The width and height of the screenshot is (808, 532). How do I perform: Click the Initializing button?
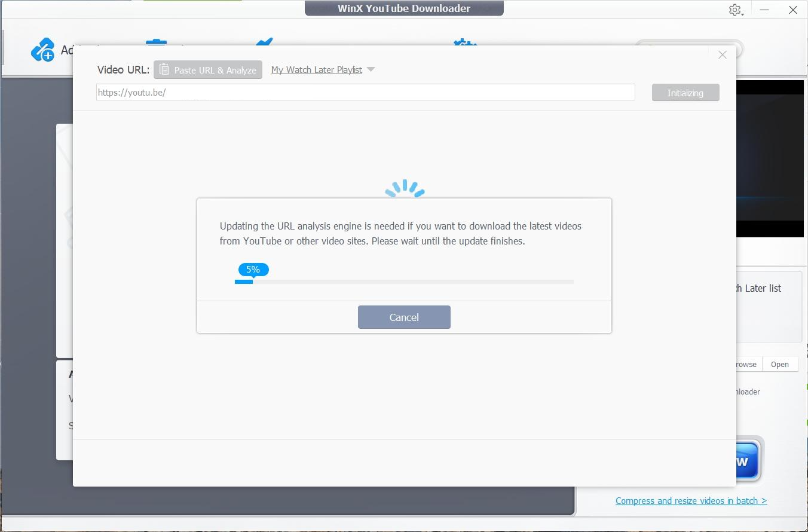pos(685,92)
